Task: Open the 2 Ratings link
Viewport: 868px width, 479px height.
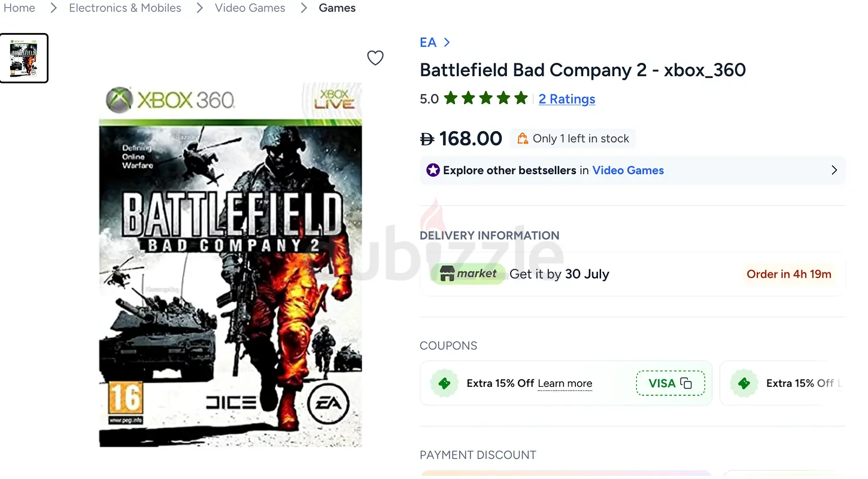Action: 567,99
